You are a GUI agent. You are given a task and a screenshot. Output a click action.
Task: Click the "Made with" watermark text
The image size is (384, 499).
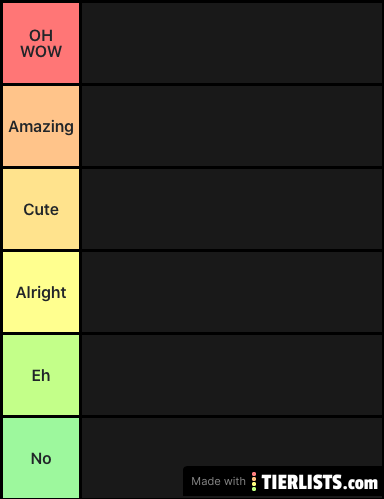[x=218, y=481]
